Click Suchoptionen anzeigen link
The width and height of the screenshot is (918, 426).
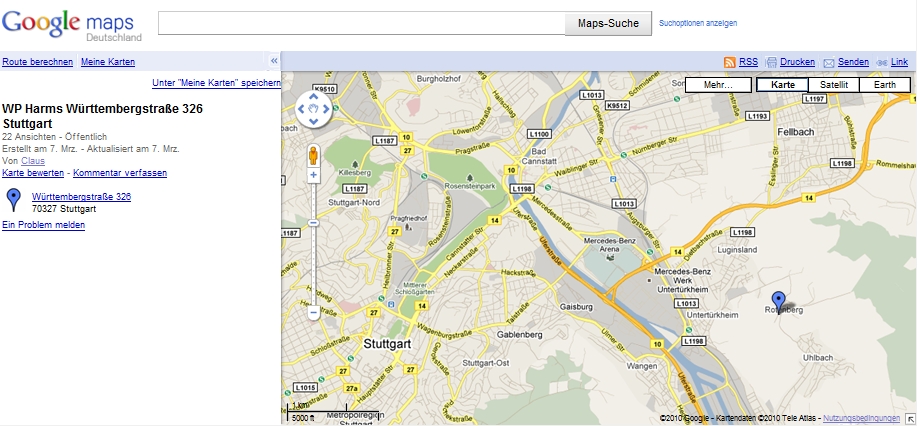coord(698,23)
